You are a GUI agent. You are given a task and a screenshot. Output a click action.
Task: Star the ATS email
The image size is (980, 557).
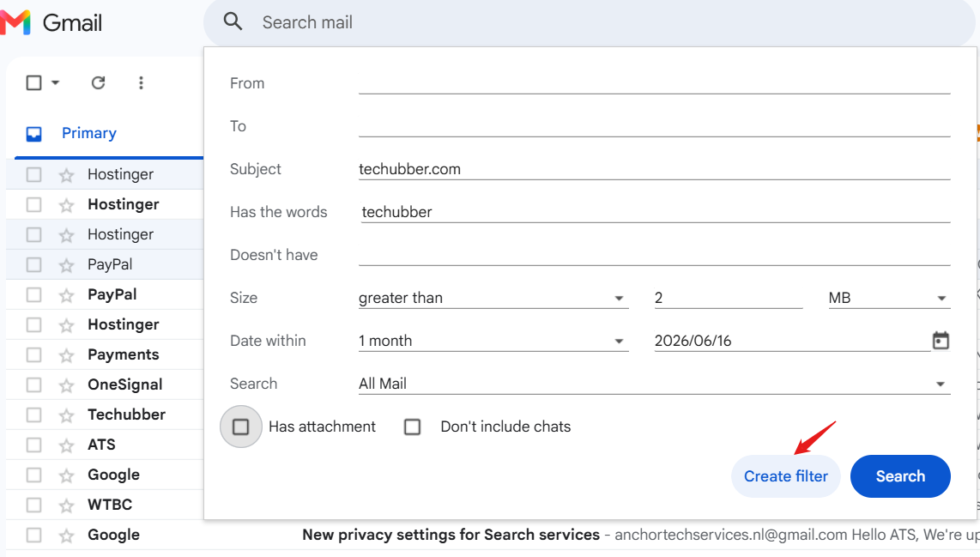66,445
